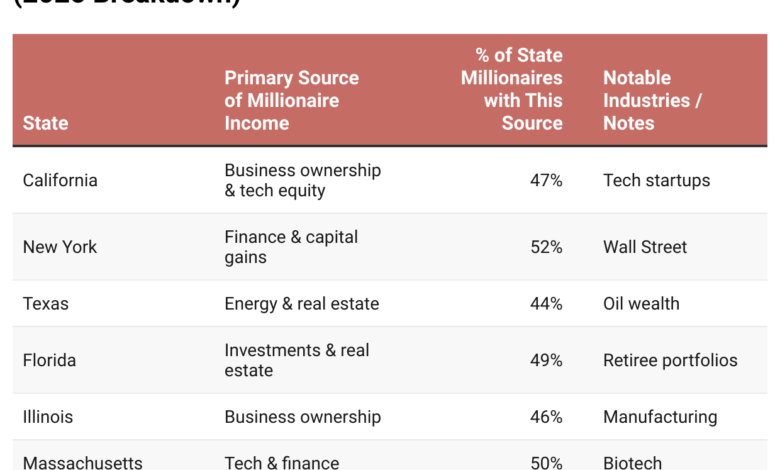Select the Finance & capital gains cell
The width and height of the screenshot is (780, 470).
[x=291, y=247]
